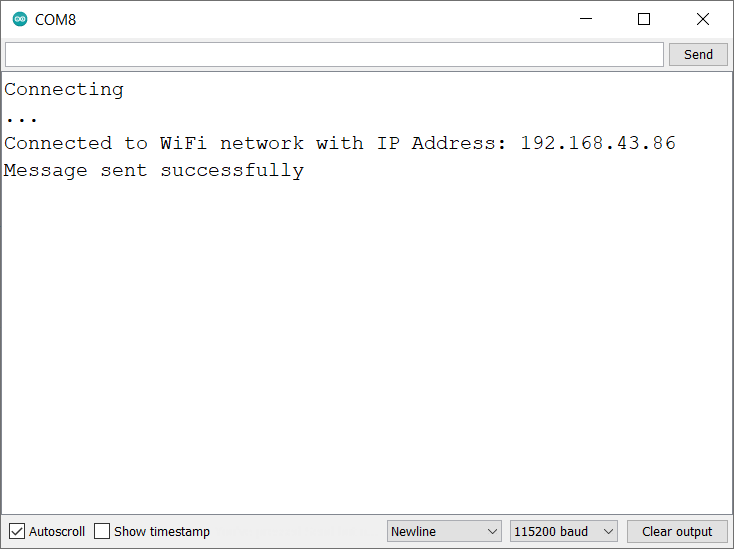Maximize the COM8 serial monitor window
Image resolution: width=734 pixels, height=549 pixels.
(x=644, y=19)
